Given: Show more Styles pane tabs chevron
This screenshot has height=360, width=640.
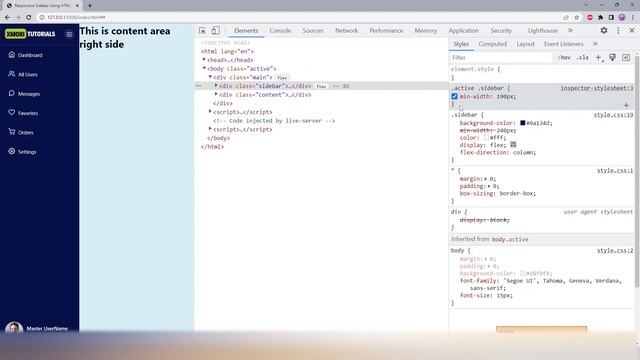Looking at the screenshot, I should tap(595, 44).
